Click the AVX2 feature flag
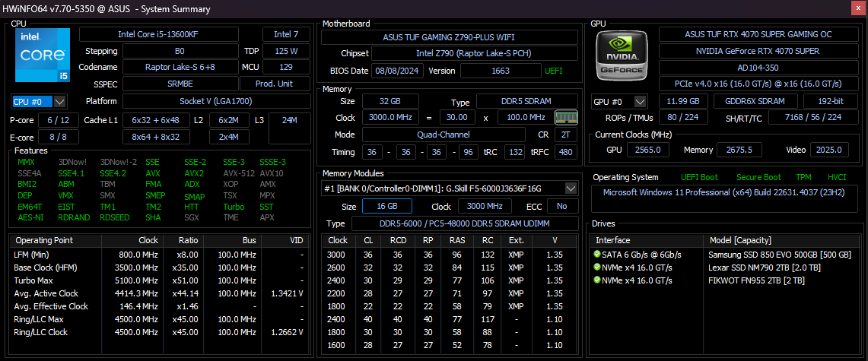The image size is (868, 361). (194, 173)
